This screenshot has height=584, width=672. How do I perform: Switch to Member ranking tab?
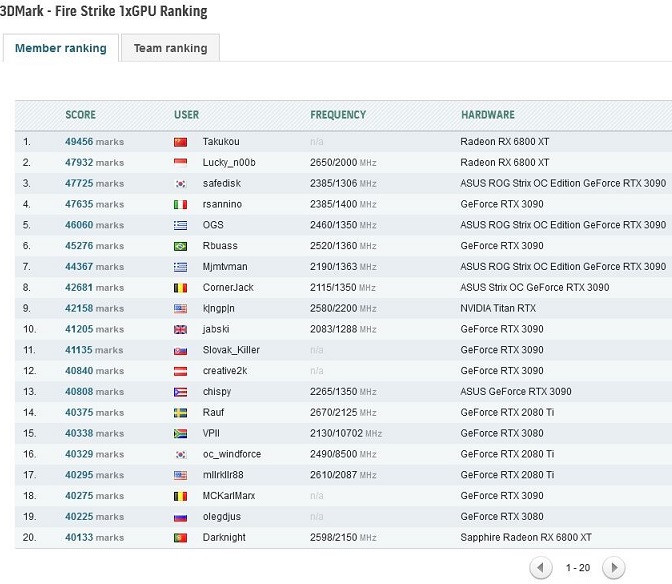(61, 48)
